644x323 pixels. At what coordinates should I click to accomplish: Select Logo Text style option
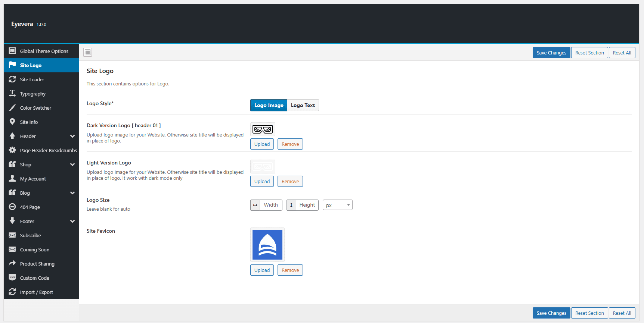coord(303,105)
